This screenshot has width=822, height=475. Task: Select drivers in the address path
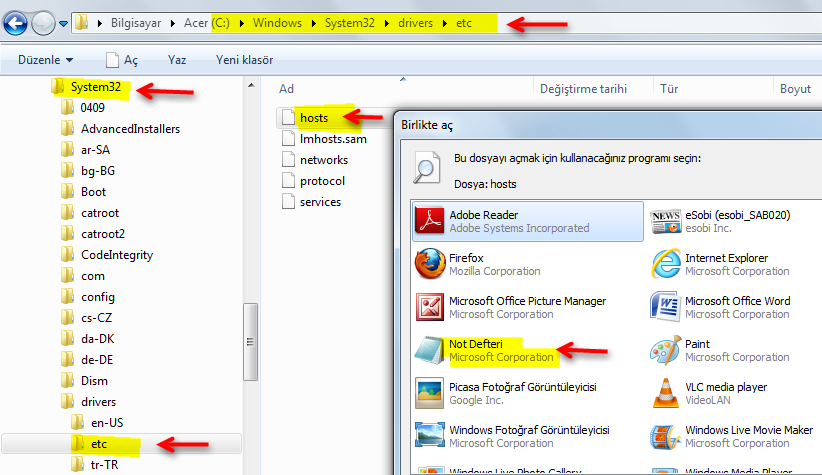click(416, 23)
